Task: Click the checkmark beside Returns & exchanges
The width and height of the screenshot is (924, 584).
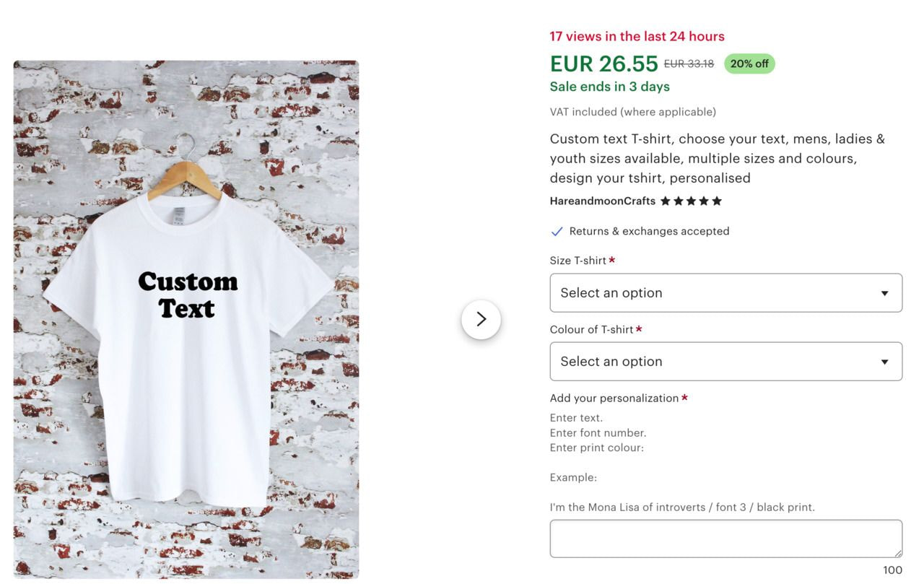Action: (x=557, y=231)
